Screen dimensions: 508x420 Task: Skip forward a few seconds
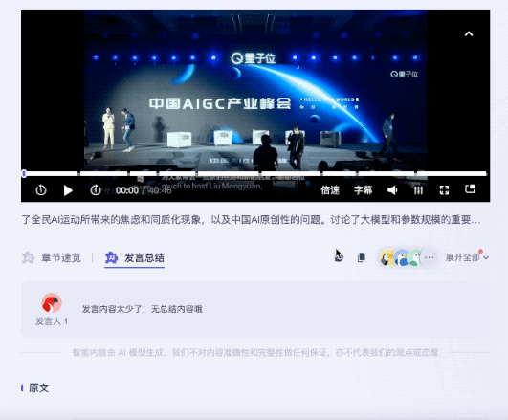(96, 189)
